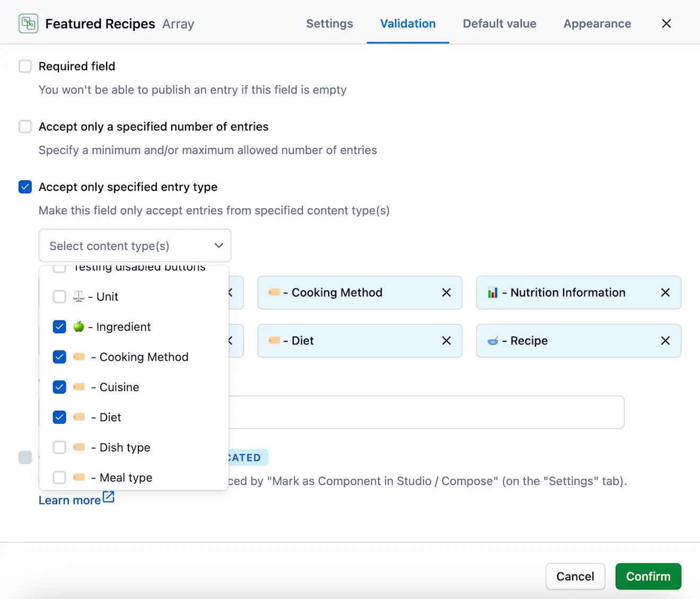The height and width of the screenshot is (599, 700).
Task: Click the Featured Recipes title text
Action: (x=100, y=24)
